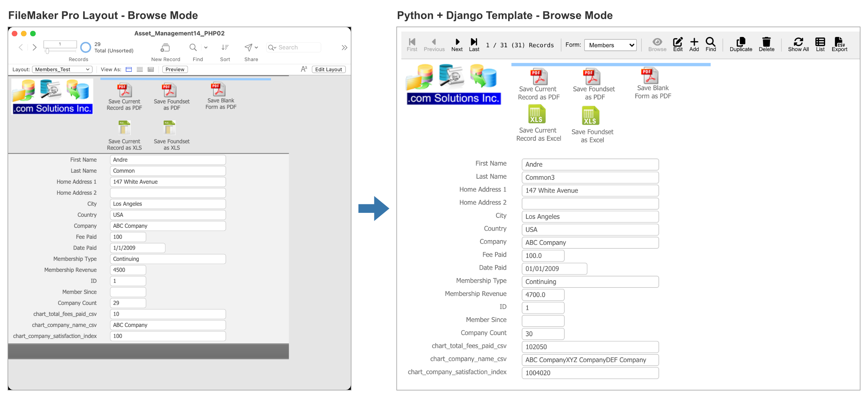Click the Add plus icon
The width and height of the screenshot is (868, 398).
click(694, 42)
